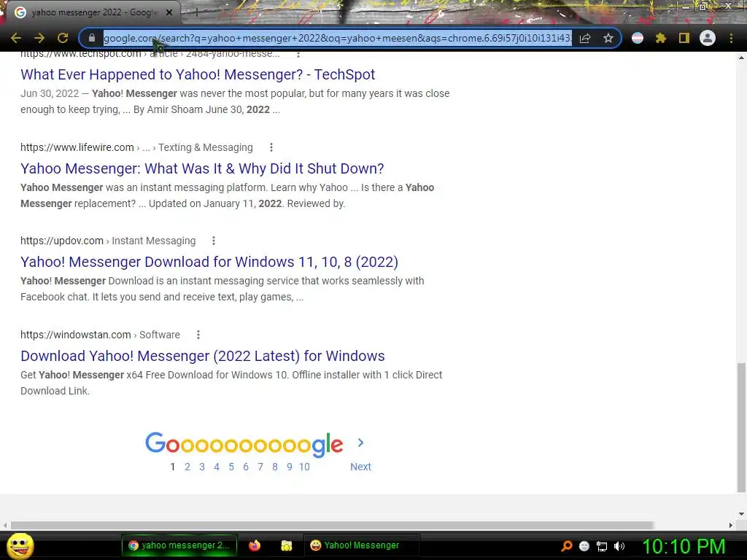
Task: Reload the page with the refresh icon
Action: click(x=63, y=38)
